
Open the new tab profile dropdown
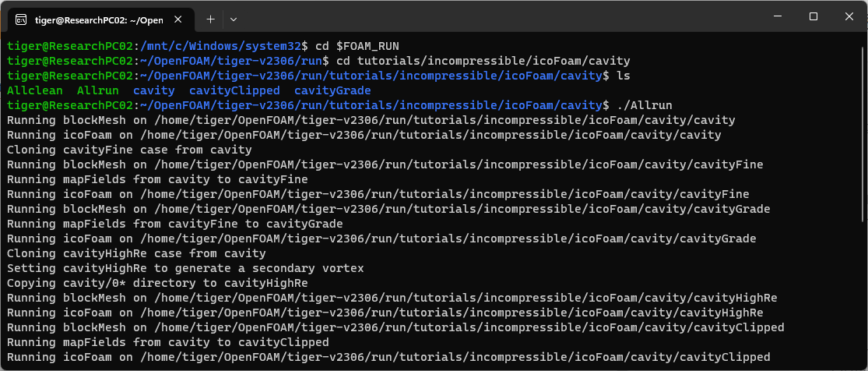point(234,19)
